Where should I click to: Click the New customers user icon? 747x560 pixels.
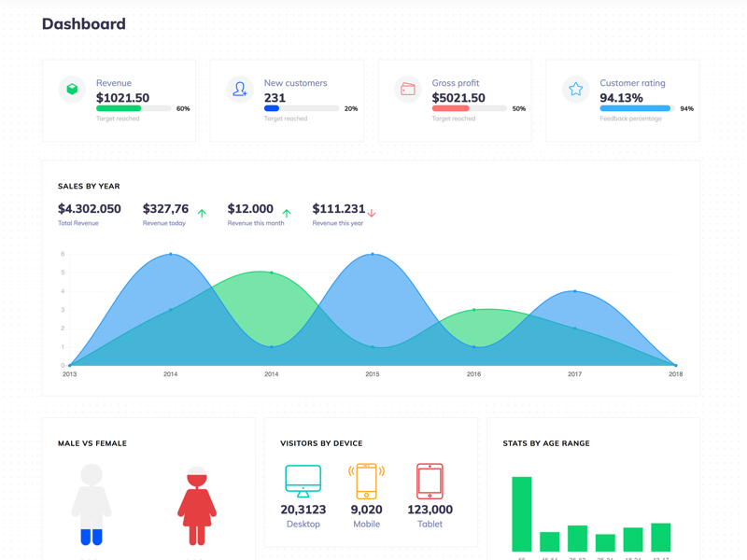point(240,89)
